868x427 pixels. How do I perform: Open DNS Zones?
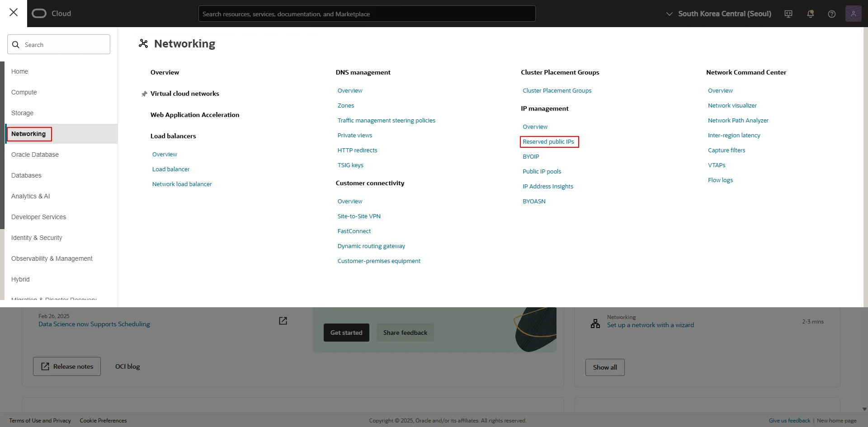[x=346, y=105]
